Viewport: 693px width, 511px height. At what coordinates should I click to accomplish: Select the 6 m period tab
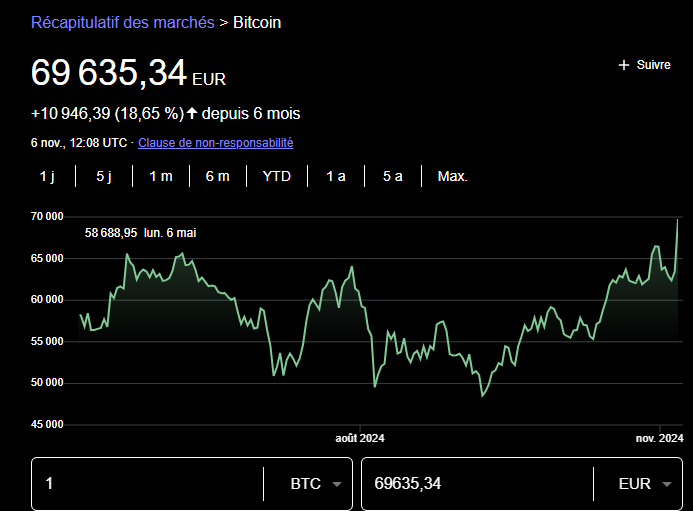[x=218, y=176]
